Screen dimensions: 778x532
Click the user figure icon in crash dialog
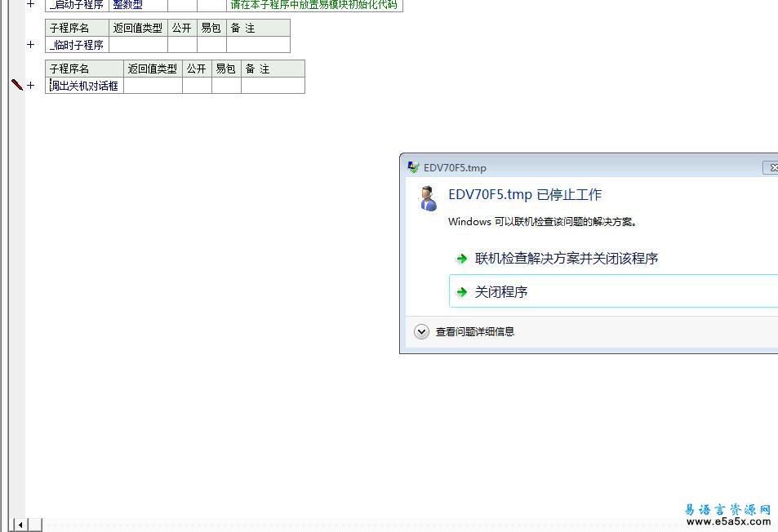click(427, 198)
